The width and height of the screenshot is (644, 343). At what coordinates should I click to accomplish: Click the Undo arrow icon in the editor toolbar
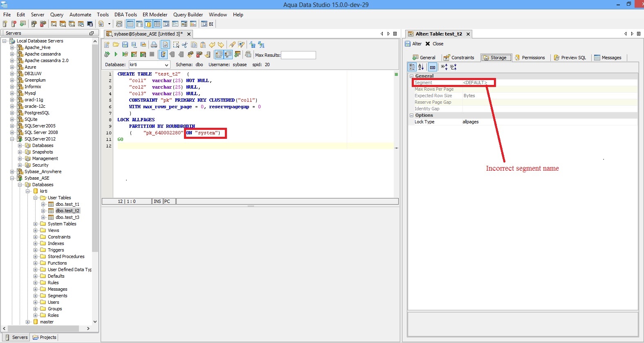[x=212, y=45]
